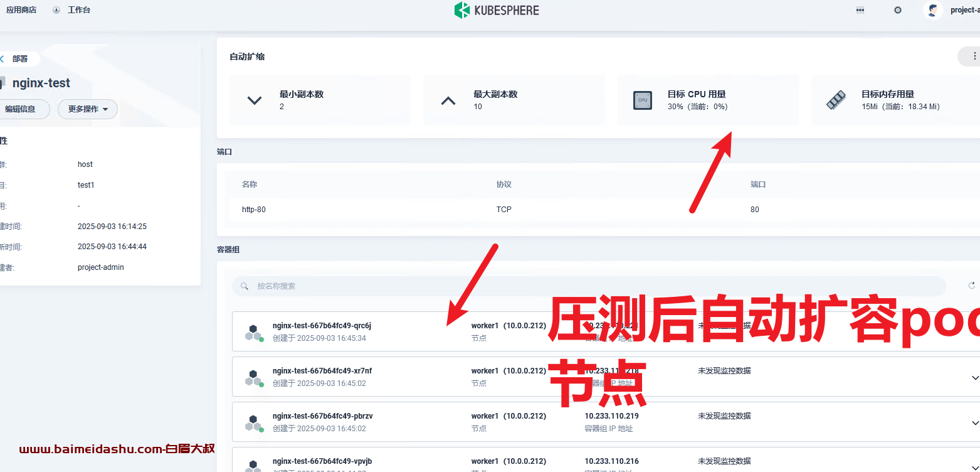980x472 pixels.
Task: Click pod icon of nginx-test-667b64fc49-vpvjb
Action: [x=253, y=466]
